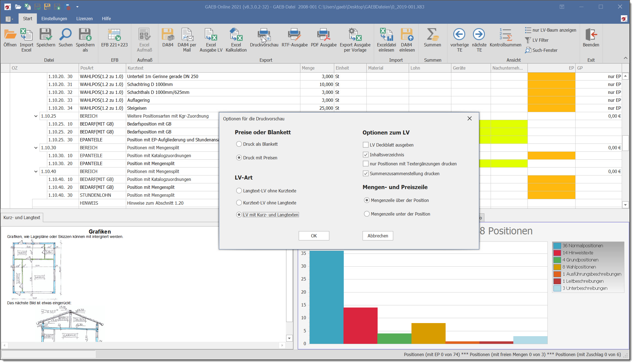Select the Kurz- und Langtext tab
Screen dimensions: 634x364
tap(22, 217)
